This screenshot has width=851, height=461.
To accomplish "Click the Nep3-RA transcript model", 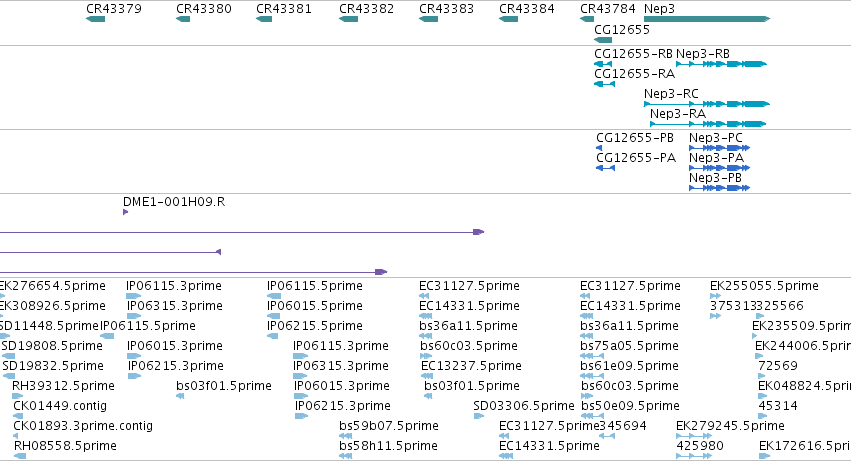I will coord(708,124).
